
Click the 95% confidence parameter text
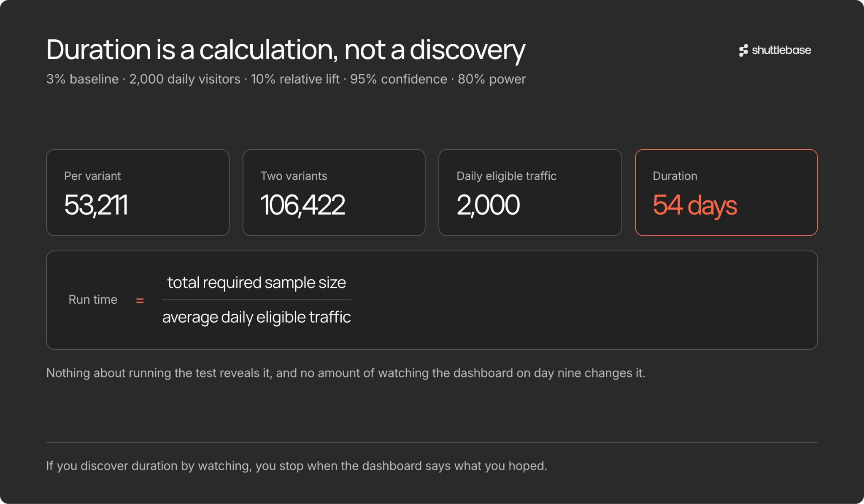[x=398, y=79]
